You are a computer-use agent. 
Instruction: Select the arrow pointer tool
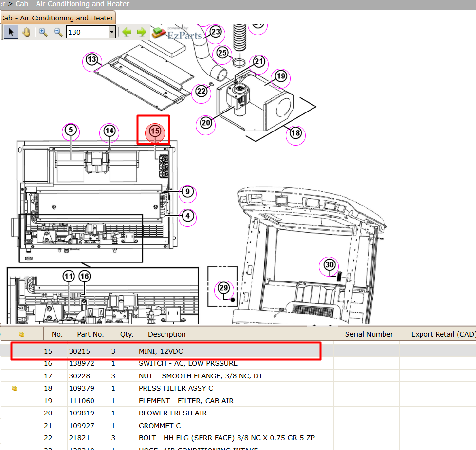tap(11, 32)
